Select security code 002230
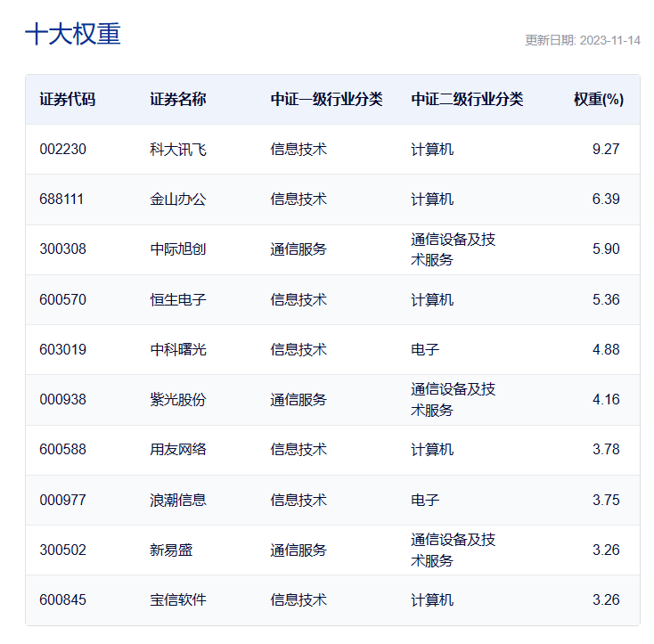 (63, 150)
